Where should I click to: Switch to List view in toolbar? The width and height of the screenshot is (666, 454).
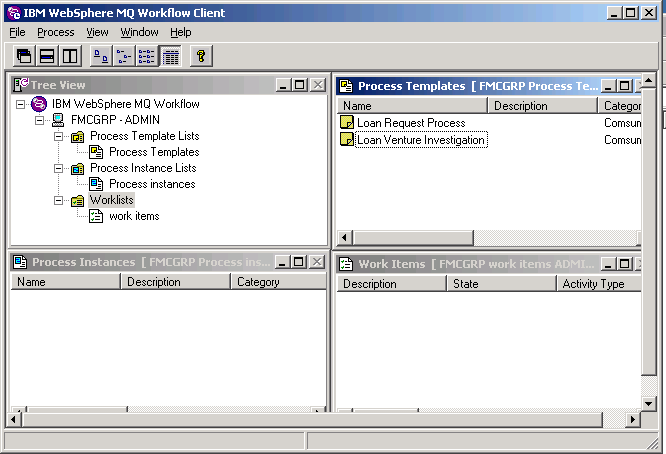coord(147,56)
